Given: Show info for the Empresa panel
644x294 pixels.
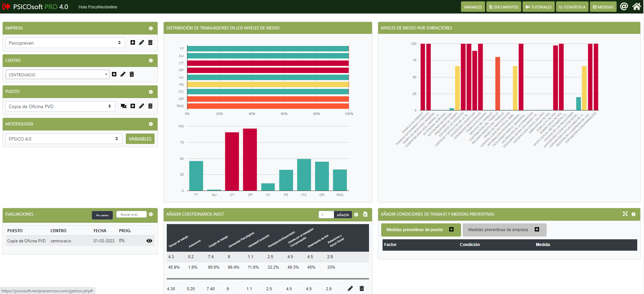Looking at the screenshot, I should (151, 28).
